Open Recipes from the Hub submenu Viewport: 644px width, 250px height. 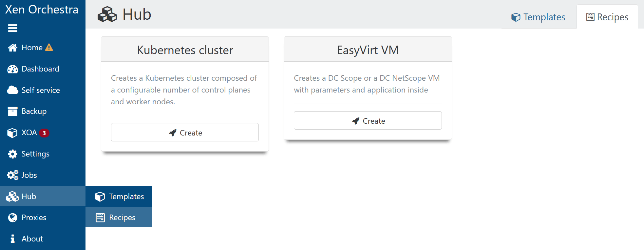pos(119,218)
